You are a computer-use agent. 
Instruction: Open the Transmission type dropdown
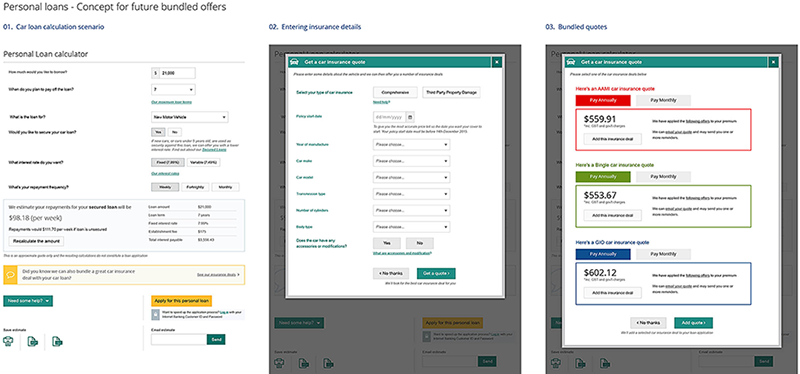(x=411, y=194)
